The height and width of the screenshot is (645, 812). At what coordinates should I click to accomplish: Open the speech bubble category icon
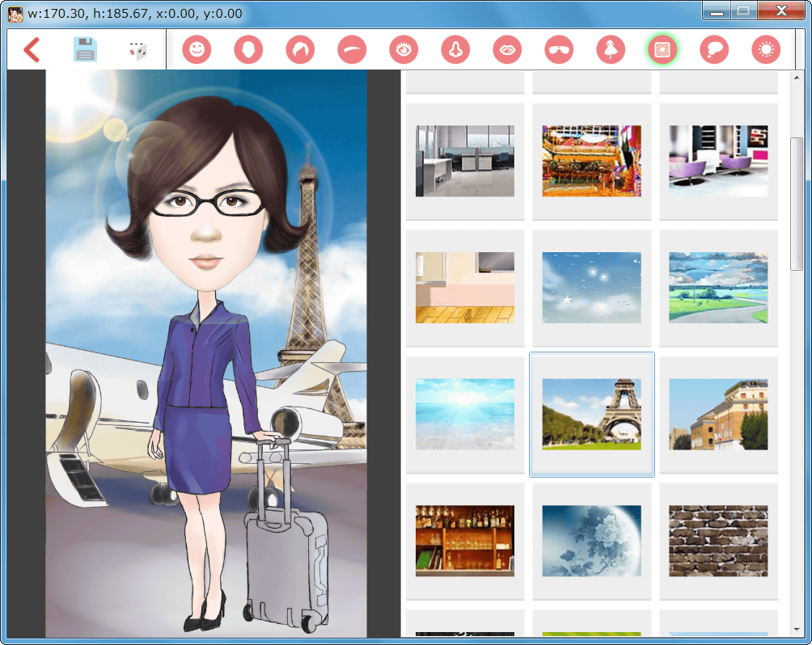tap(714, 49)
